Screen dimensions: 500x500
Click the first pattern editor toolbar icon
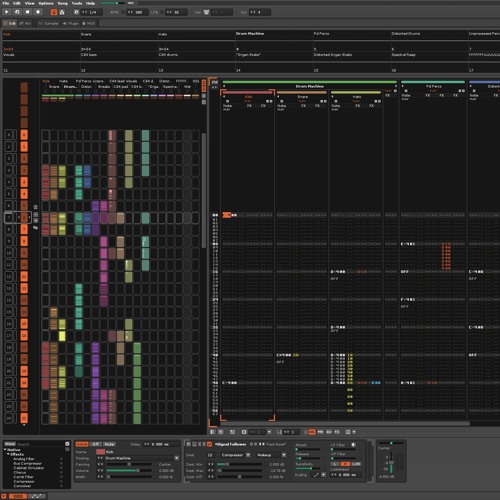tap(213, 432)
